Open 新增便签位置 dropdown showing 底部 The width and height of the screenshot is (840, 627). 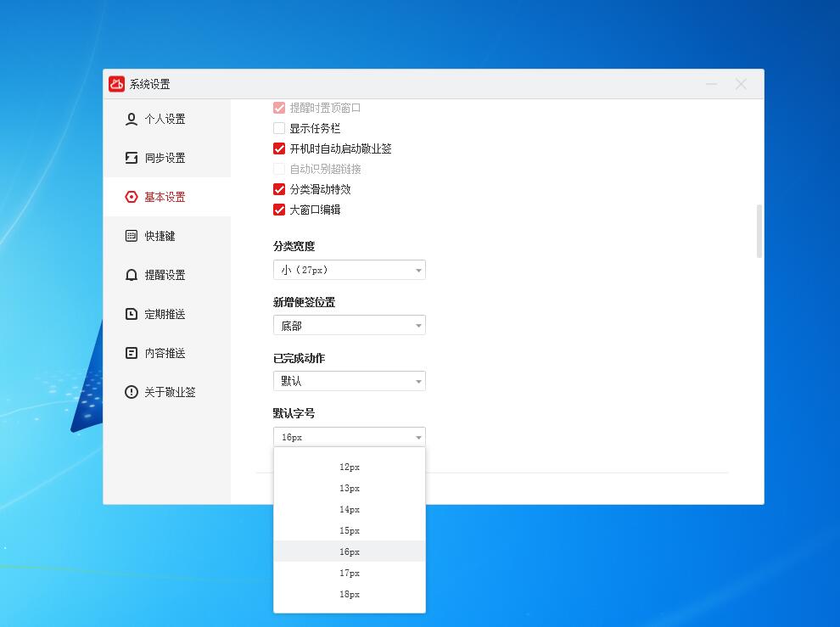350,325
